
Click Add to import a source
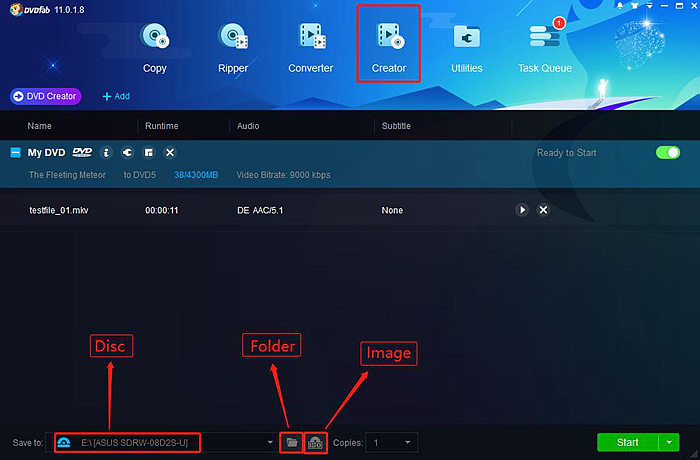click(x=116, y=96)
